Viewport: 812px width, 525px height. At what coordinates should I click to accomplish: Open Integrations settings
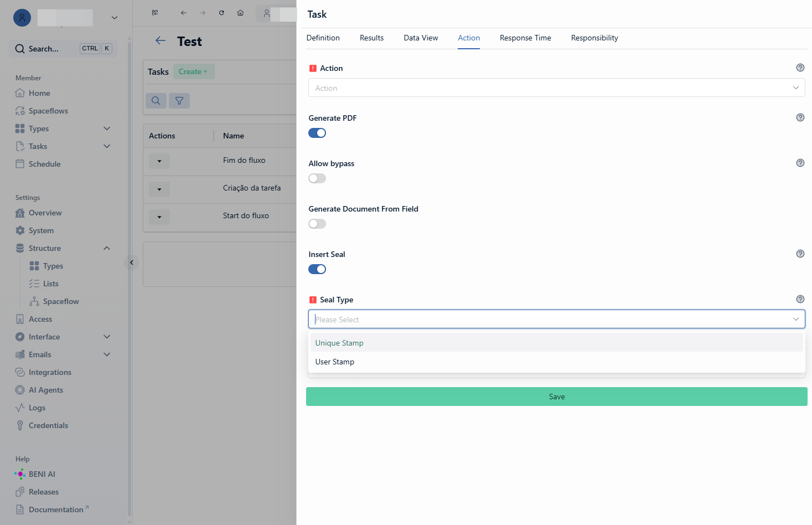coord(50,372)
